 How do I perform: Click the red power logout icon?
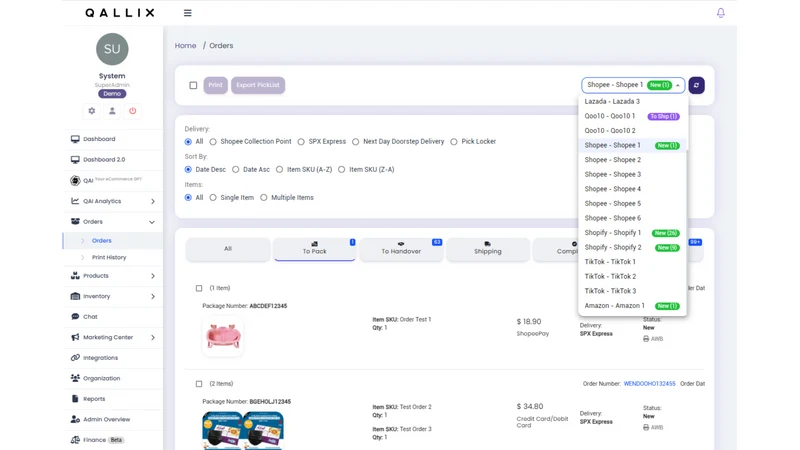pos(133,111)
